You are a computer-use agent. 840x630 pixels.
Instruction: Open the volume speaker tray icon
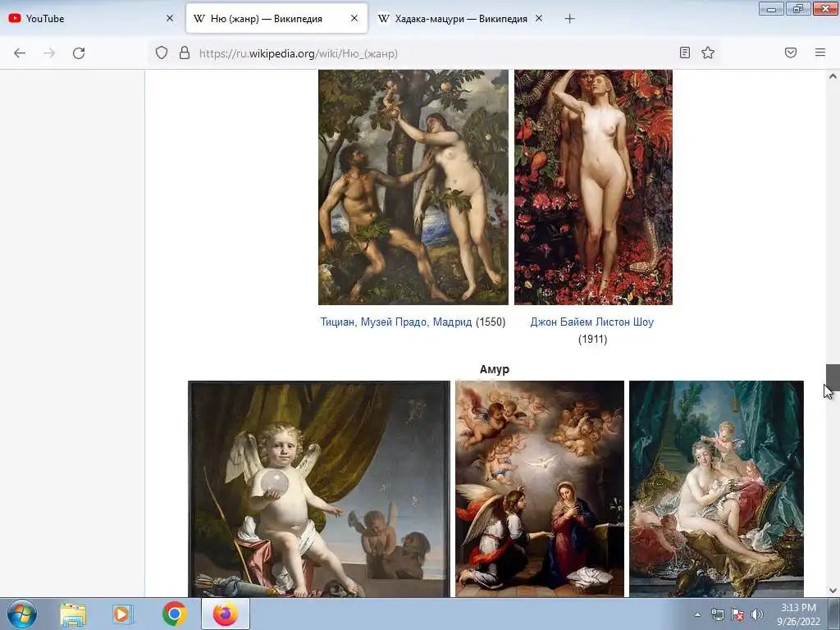point(757,614)
